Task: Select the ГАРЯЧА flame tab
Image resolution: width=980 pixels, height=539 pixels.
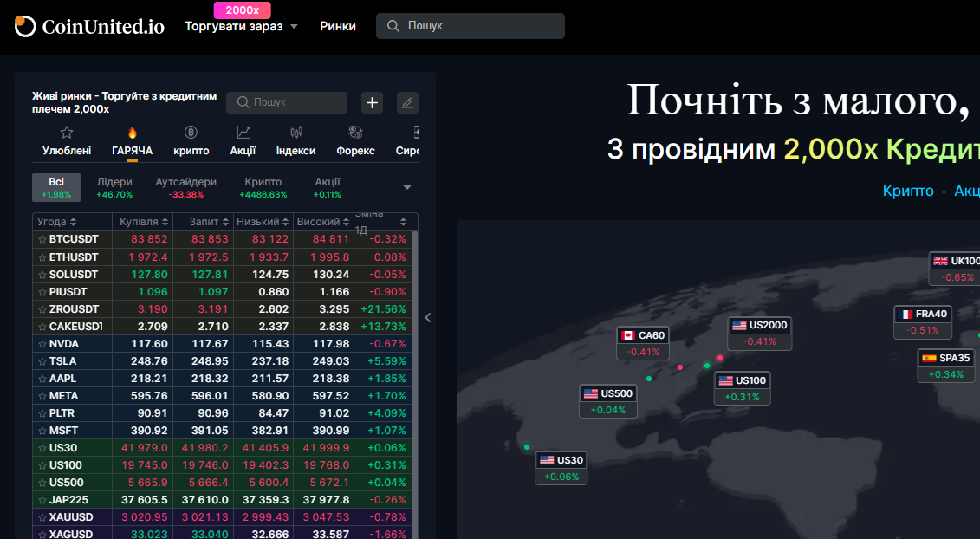Action: click(x=132, y=141)
